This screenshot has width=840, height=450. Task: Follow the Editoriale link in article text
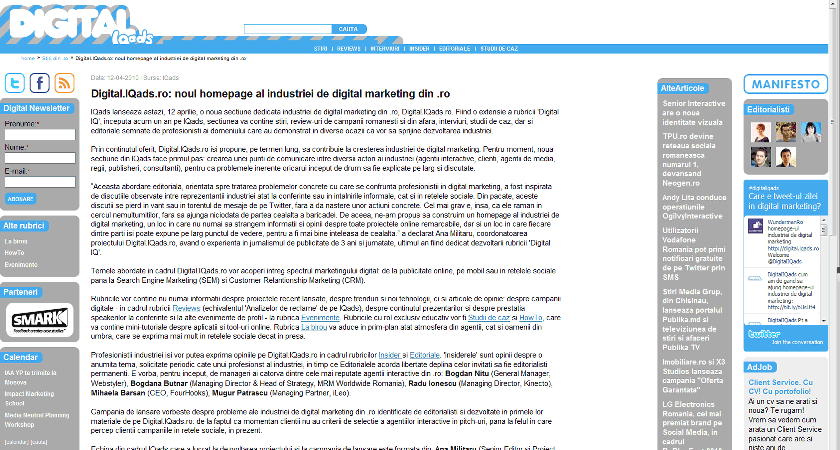424,355
